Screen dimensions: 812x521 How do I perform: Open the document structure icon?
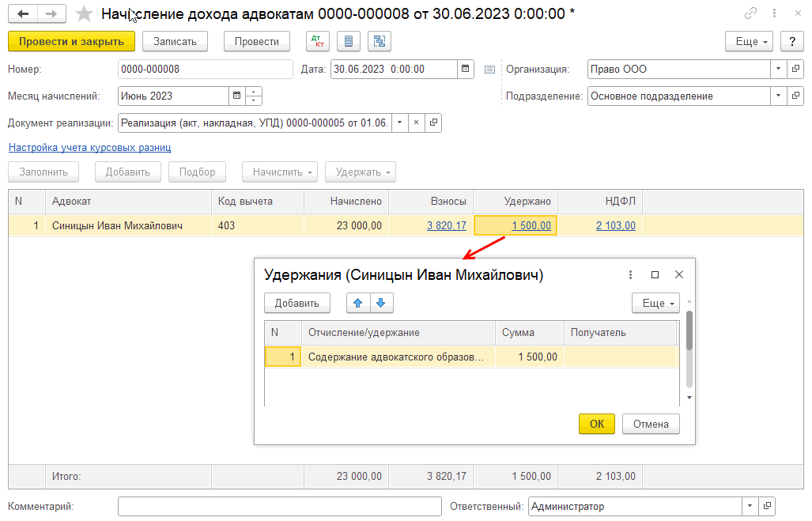pyautogui.click(x=380, y=41)
